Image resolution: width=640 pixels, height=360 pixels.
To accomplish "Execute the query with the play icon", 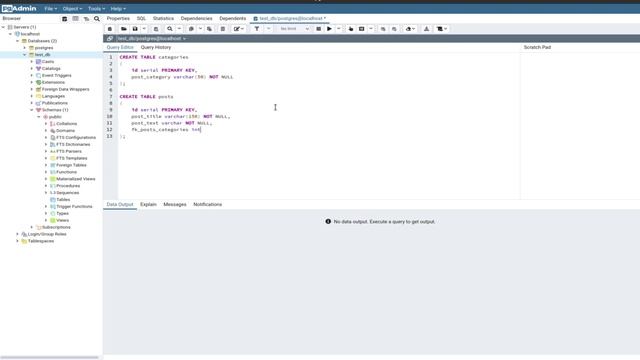I will coord(329,29).
